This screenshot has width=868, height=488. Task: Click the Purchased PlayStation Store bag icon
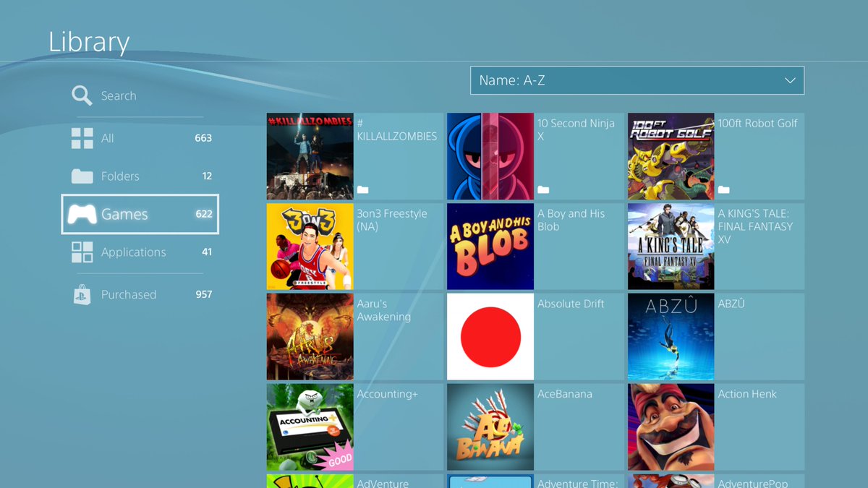click(82, 294)
